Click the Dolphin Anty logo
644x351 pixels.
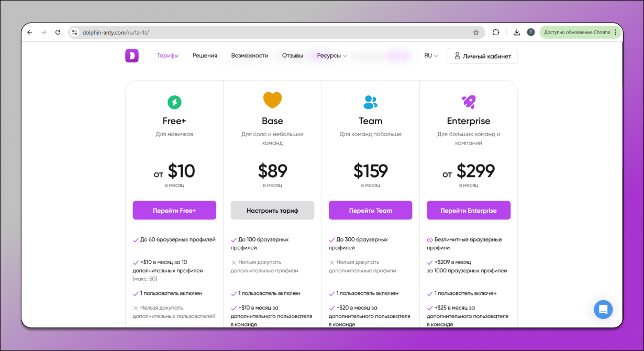pos(131,56)
